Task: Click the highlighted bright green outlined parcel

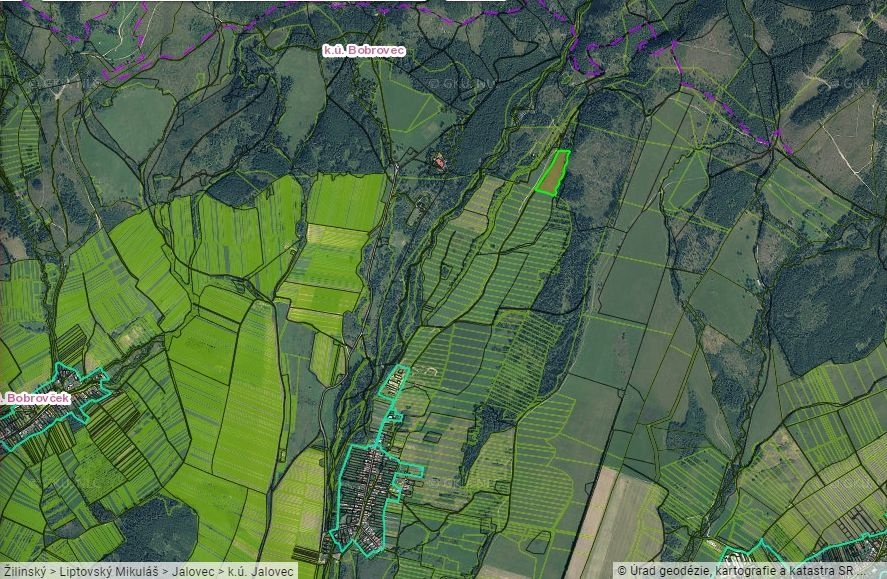Action: pos(552,172)
